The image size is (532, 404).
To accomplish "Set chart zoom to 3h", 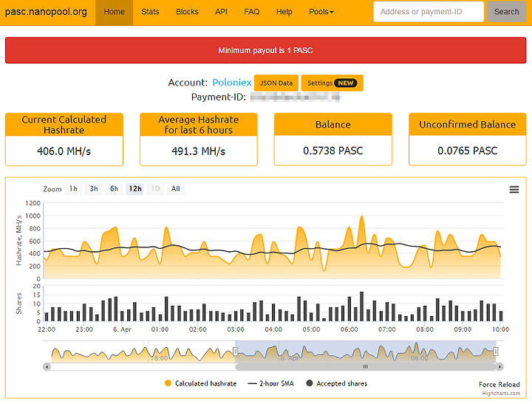I will (x=94, y=189).
